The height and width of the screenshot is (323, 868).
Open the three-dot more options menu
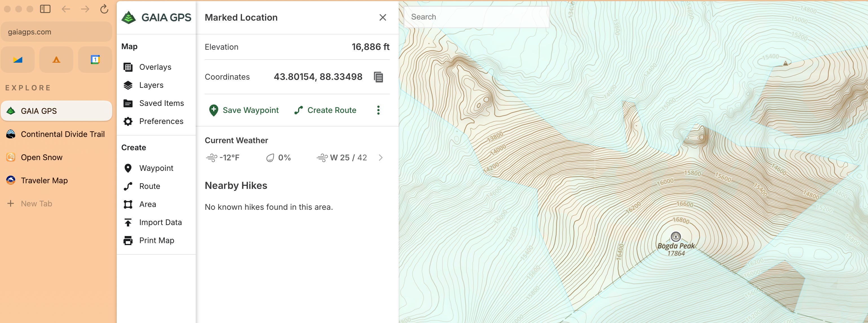coord(378,110)
